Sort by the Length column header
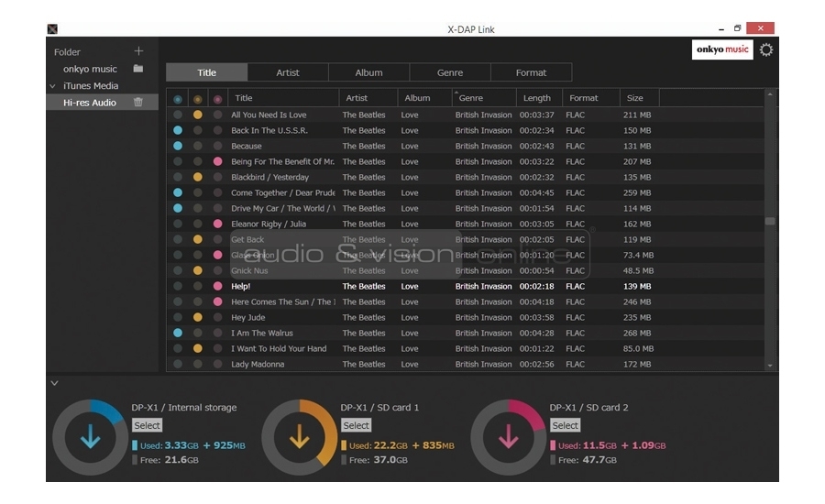Screen dimensions: 825x504 (539, 98)
